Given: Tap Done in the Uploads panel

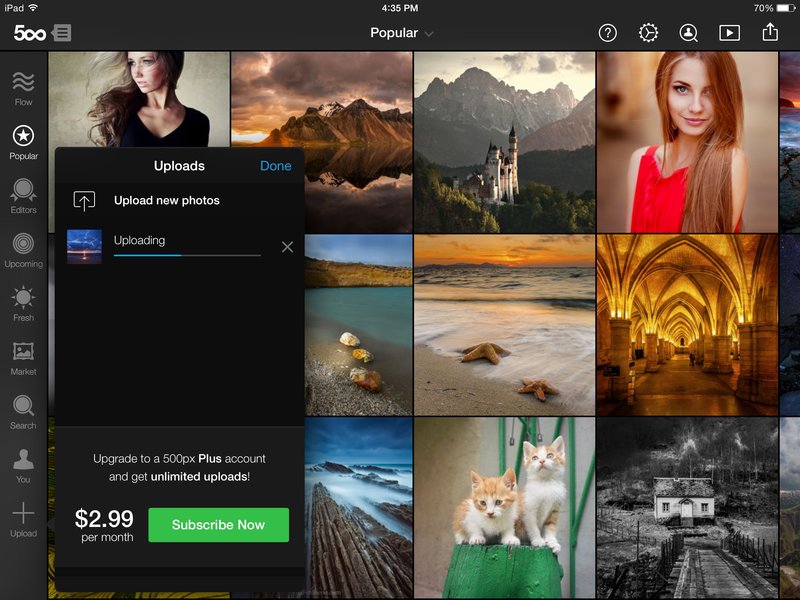Looking at the screenshot, I should [276, 166].
